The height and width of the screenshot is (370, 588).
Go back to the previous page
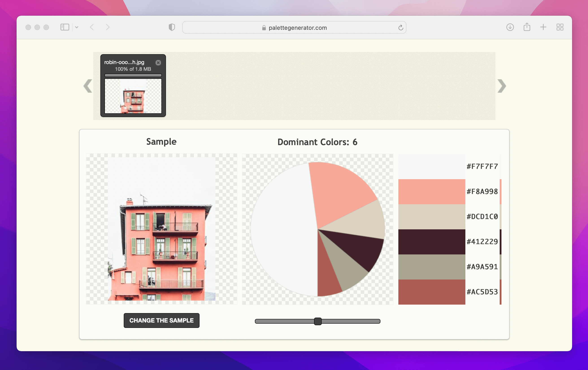(92, 27)
